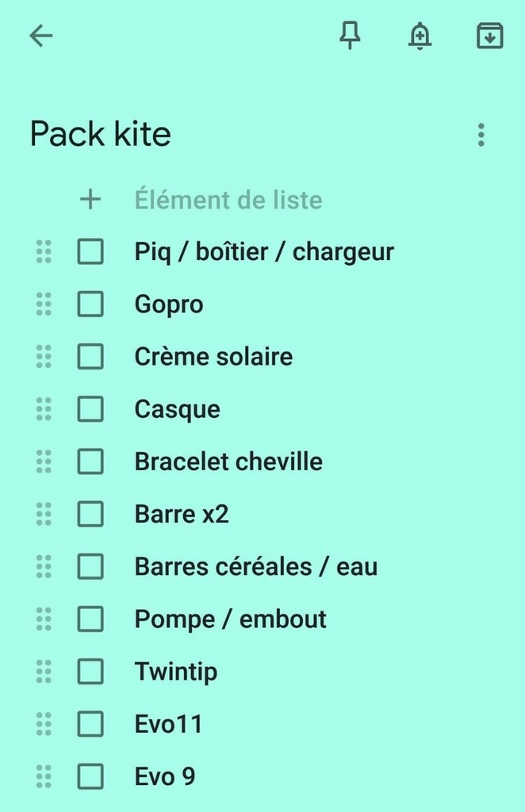
Task: Check off Barre x2
Action: [x=90, y=514]
